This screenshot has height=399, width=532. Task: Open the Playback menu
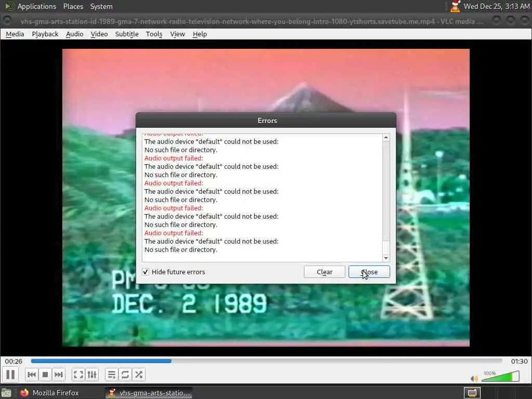45,34
